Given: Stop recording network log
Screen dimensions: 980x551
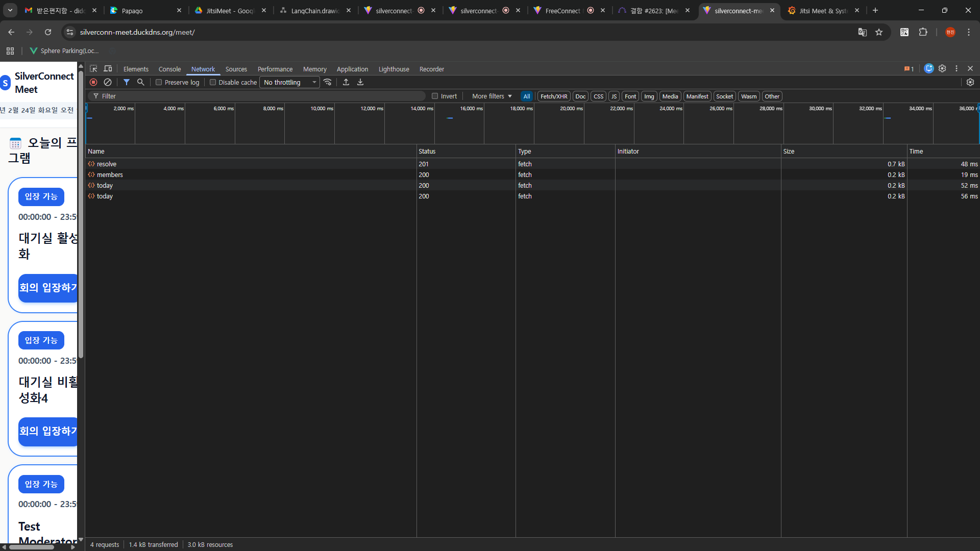Looking at the screenshot, I should tap(93, 82).
